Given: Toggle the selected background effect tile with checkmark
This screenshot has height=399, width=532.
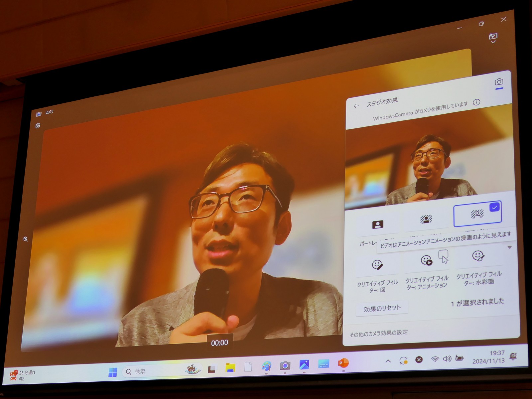Looking at the screenshot, I should [x=477, y=213].
